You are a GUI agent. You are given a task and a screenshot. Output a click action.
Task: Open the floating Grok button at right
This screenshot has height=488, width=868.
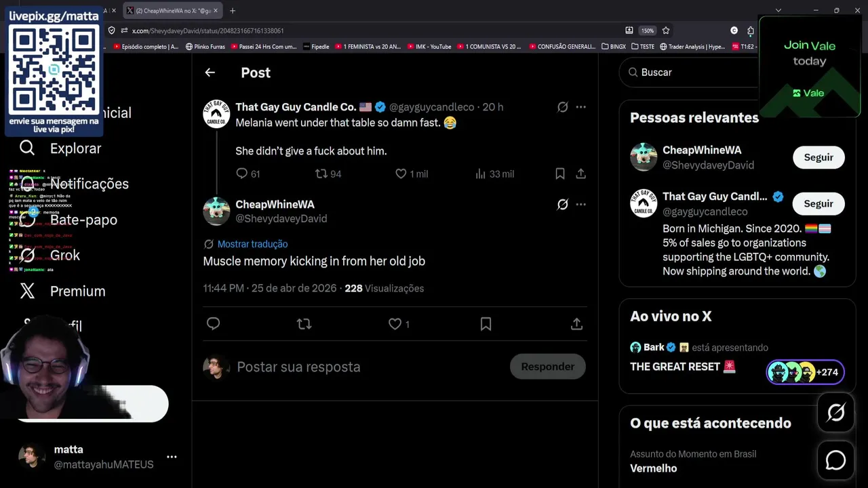click(835, 412)
